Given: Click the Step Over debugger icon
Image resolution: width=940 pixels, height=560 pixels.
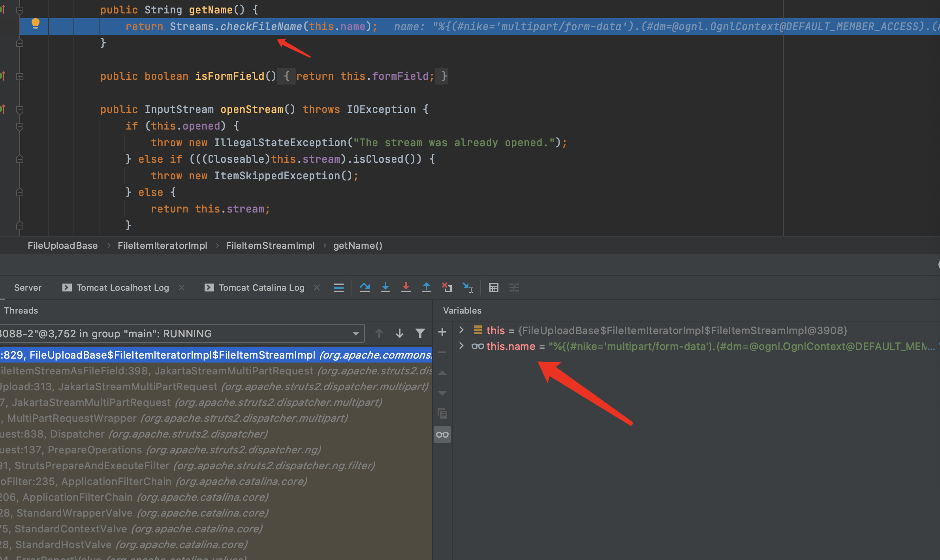Looking at the screenshot, I should [x=365, y=288].
